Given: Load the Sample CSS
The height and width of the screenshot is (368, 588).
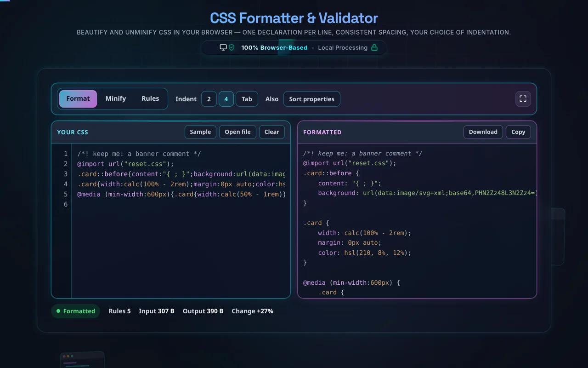Looking at the screenshot, I should (x=200, y=132).
